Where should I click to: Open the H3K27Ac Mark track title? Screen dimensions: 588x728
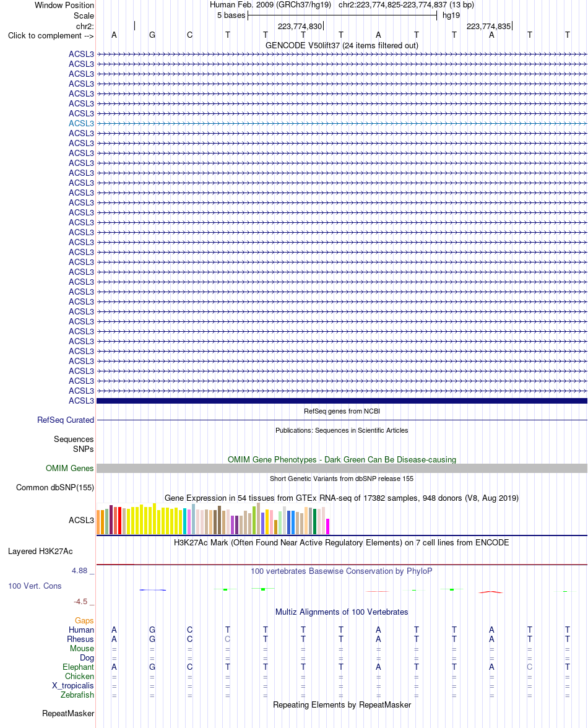point(342,543)
